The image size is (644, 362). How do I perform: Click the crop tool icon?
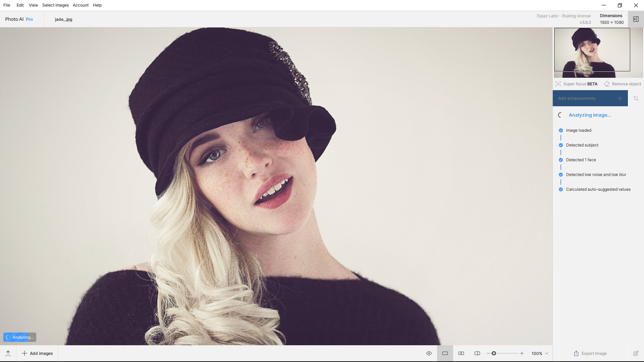pos(636,98)
